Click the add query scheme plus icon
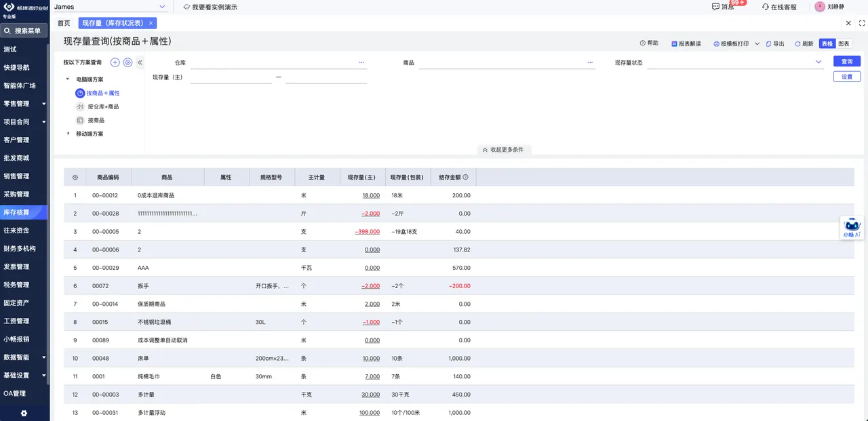This screenshot has width=868, height=421. [x=115, y=62]
